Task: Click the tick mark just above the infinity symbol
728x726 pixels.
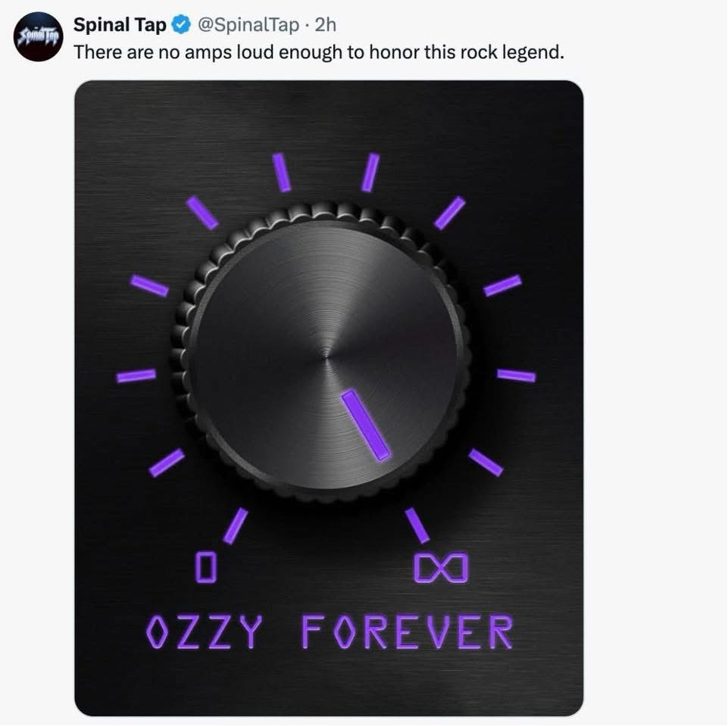Action: click(x=417, y=525)
